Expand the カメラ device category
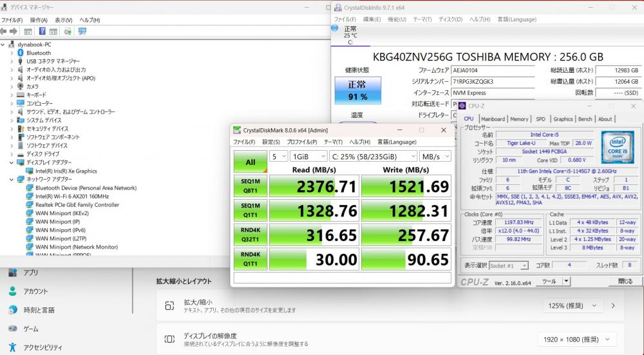 pyautogui.click(x=12, y=86)
